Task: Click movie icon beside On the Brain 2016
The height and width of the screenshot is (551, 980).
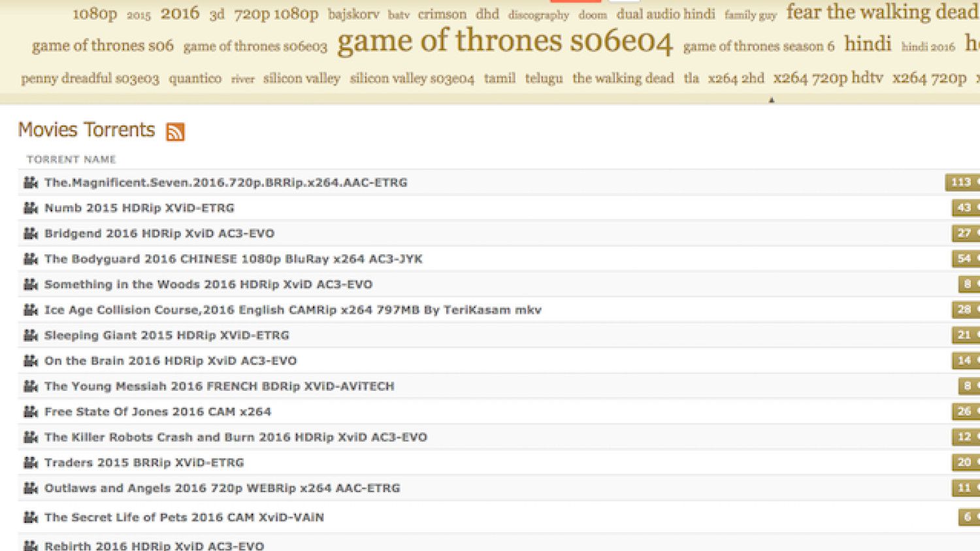Action: [31, 361]
